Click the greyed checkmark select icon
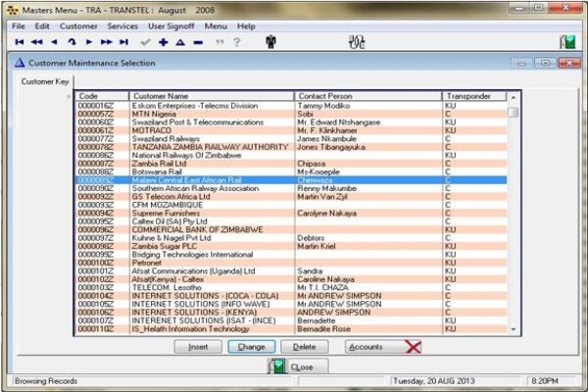This screenshot has height=392, width=588. tap(145, 42)
